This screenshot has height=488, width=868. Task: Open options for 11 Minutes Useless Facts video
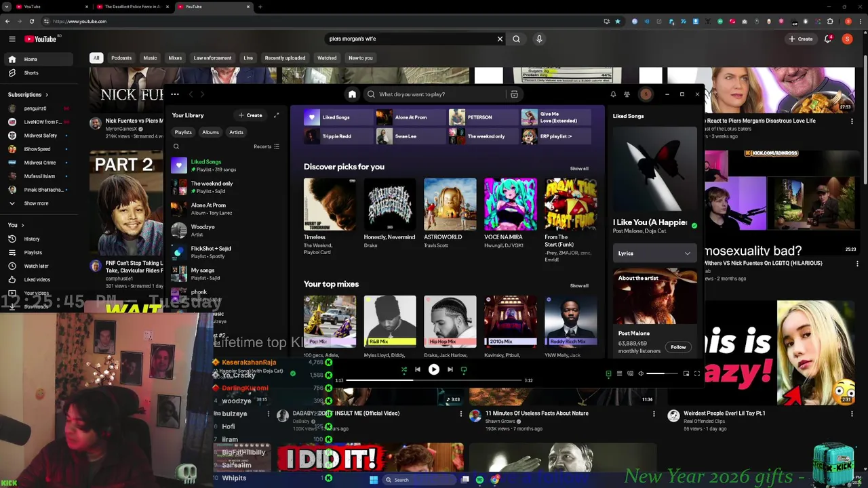(x=654, y=413)
